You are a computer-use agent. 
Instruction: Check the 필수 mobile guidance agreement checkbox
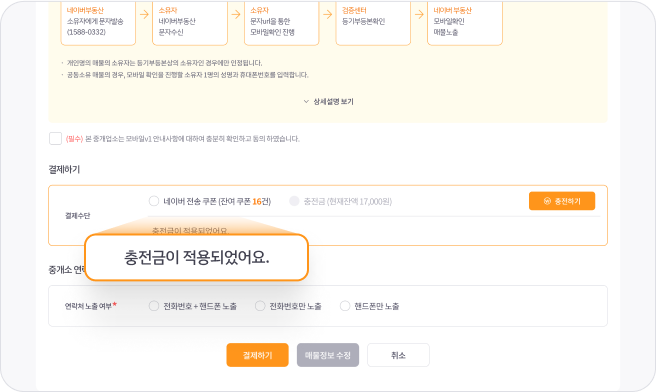(55, 138)
